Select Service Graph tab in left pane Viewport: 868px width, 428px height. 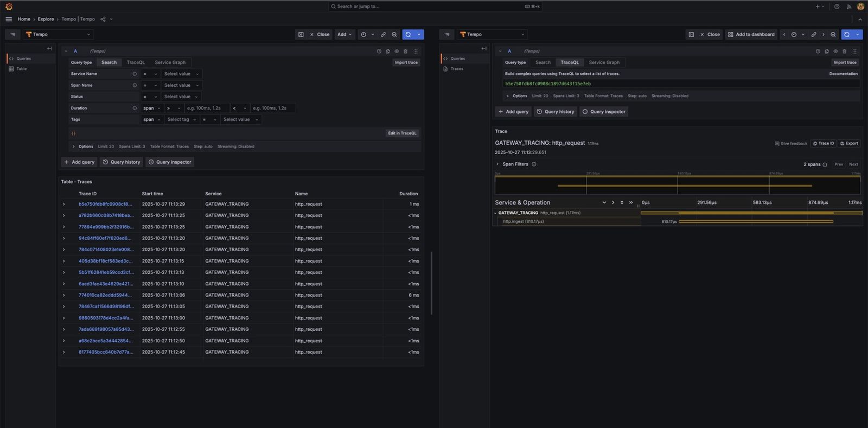click(170, 62)
